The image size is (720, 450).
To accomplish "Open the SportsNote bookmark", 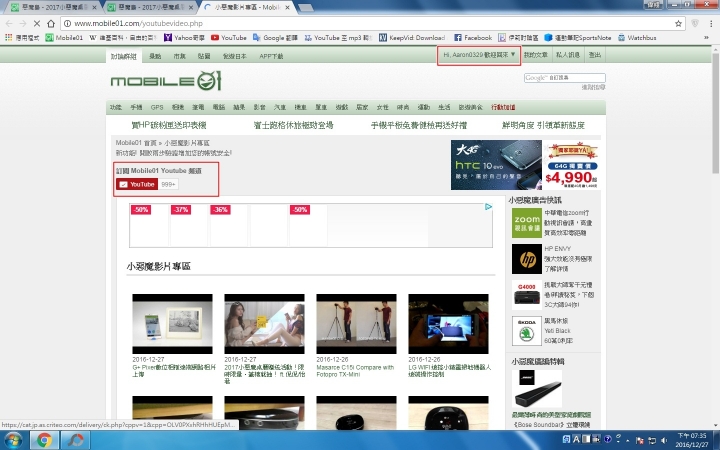I will click(578, 38).
